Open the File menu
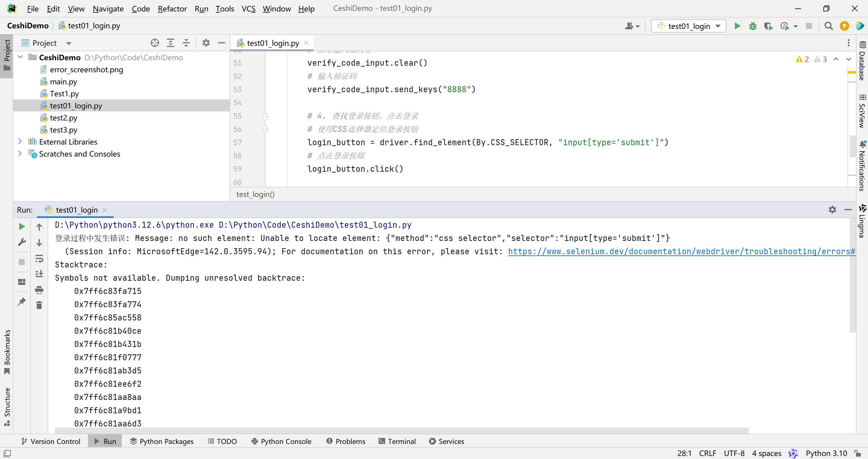The image size is (868, 459). click(33, 8)
